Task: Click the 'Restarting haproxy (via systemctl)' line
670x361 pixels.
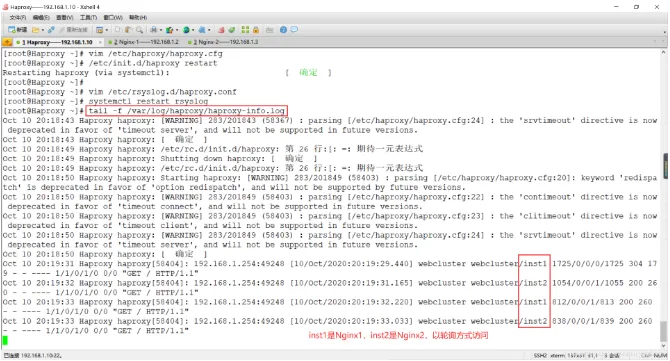Action: (86, 73)
